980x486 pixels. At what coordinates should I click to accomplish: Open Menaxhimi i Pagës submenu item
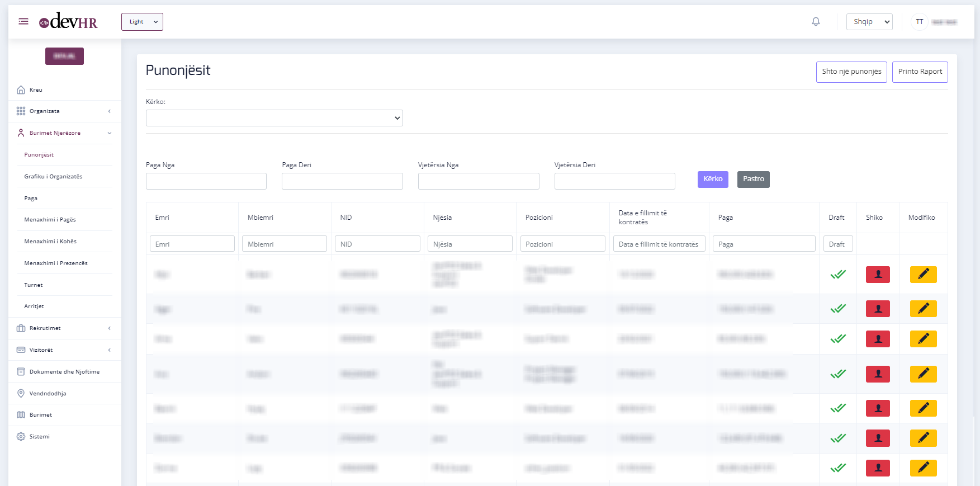tap(50, 220)
